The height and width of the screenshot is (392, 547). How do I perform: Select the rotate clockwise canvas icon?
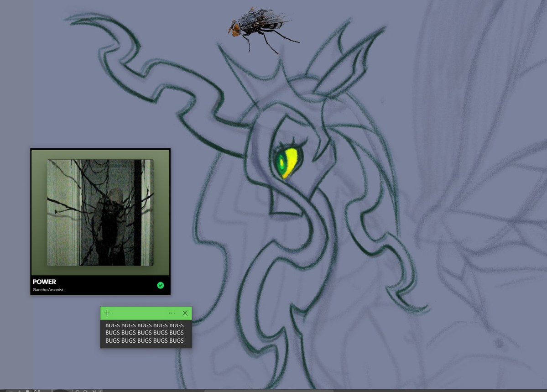(85, 391)
